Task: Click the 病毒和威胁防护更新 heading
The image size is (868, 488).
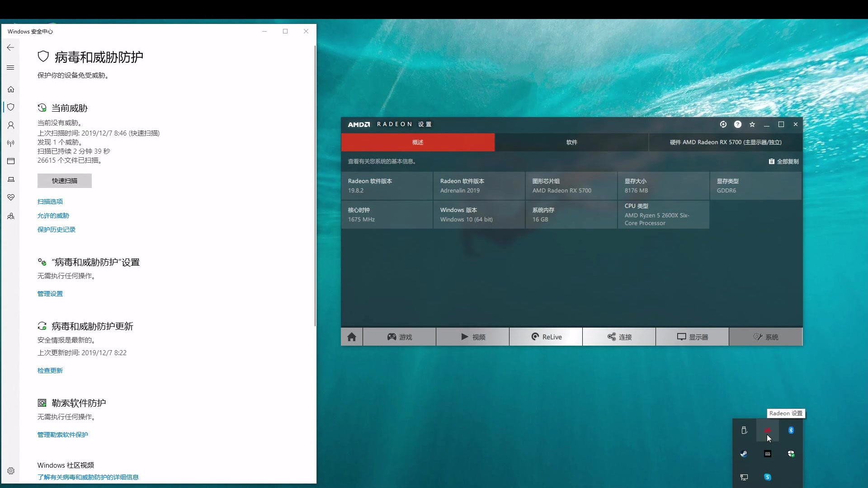Action: point(92,326)
